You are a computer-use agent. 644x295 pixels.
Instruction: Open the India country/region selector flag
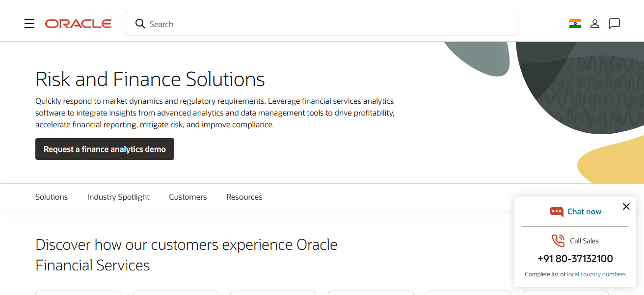[575, 23]
